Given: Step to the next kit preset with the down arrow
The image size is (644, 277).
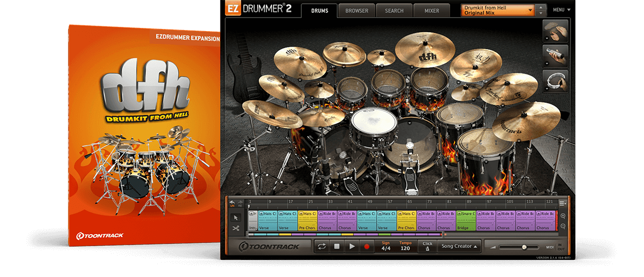Looking at the screenshot, I should point(541,13).
